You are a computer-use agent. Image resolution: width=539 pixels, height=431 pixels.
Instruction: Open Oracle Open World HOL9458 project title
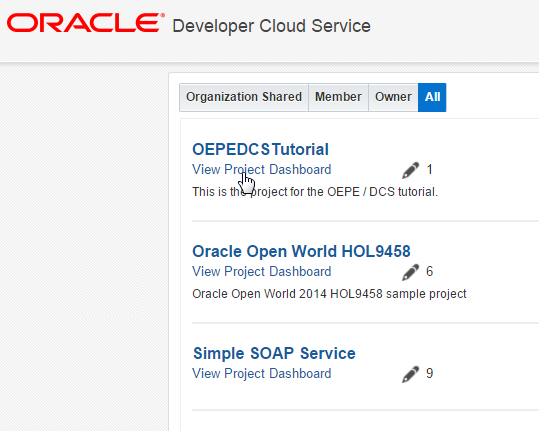[x=301, y=251]
